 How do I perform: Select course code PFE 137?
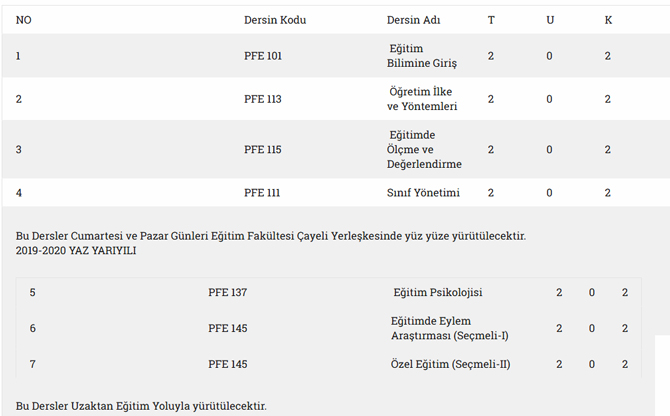227,293
